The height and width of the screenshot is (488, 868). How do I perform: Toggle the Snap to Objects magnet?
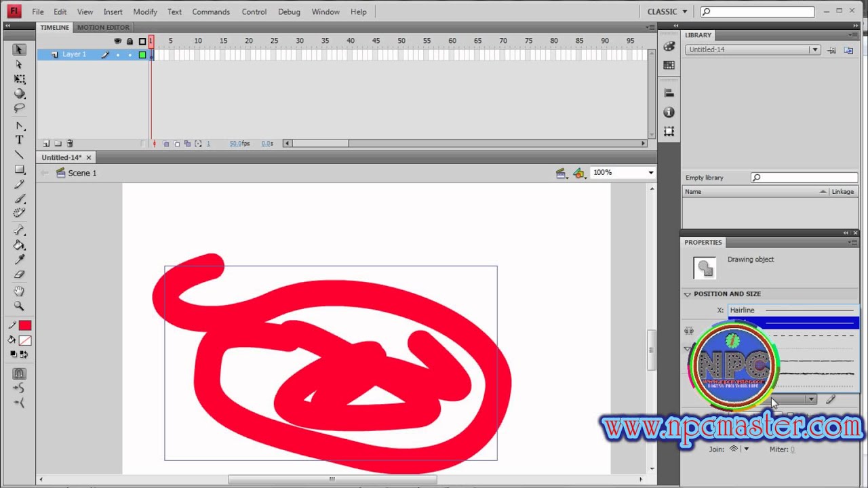pos(19,374)
